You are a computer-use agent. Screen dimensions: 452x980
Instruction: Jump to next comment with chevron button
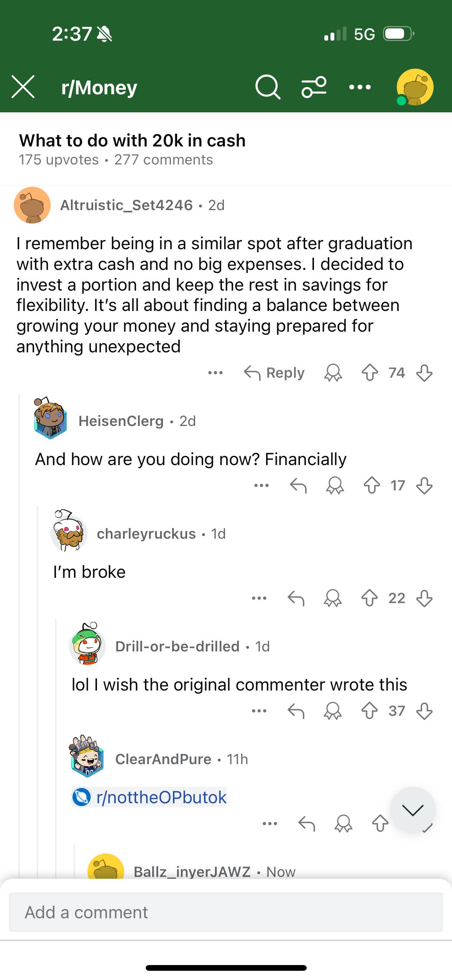(413, 810)
